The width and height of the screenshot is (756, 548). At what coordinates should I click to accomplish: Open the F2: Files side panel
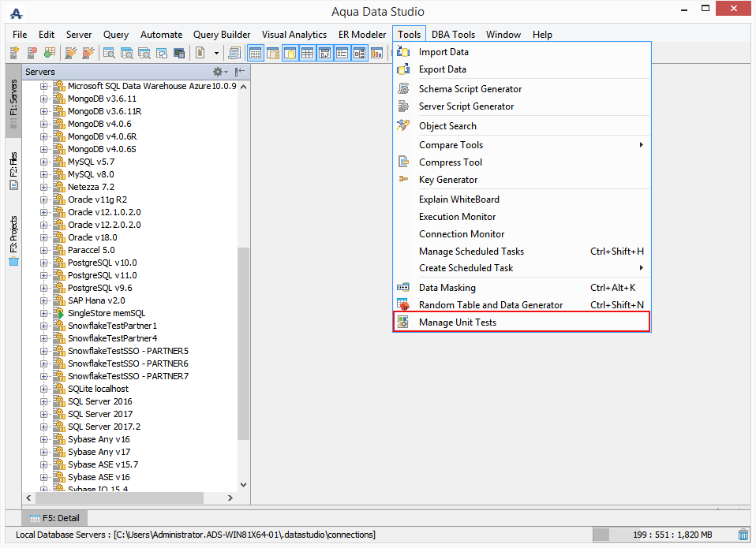(x=13, y=171)
